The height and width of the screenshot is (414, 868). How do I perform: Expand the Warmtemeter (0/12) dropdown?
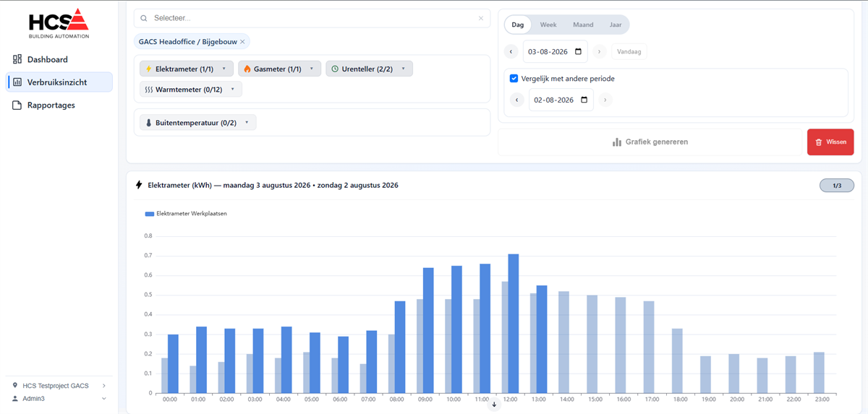coord(191,90)
